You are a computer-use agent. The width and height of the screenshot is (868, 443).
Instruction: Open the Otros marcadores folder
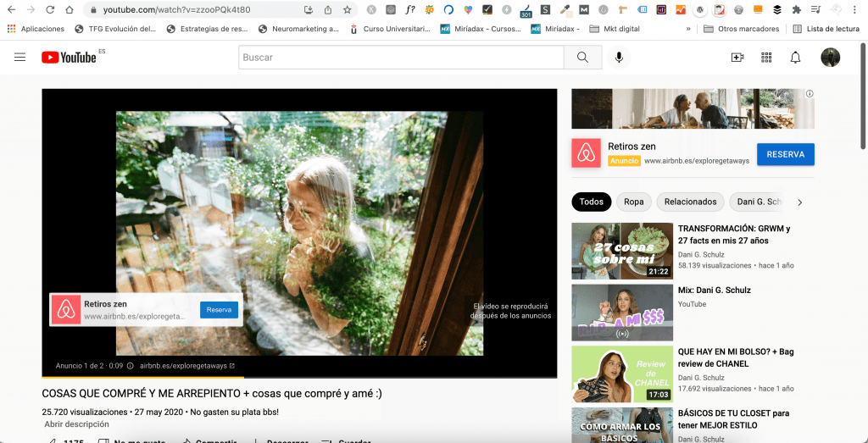741,29
